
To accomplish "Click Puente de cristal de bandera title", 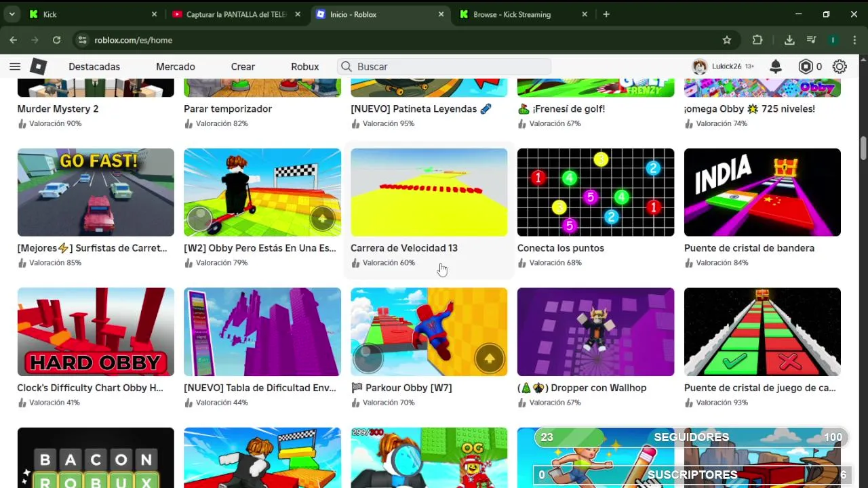I will tap(749, 248).
